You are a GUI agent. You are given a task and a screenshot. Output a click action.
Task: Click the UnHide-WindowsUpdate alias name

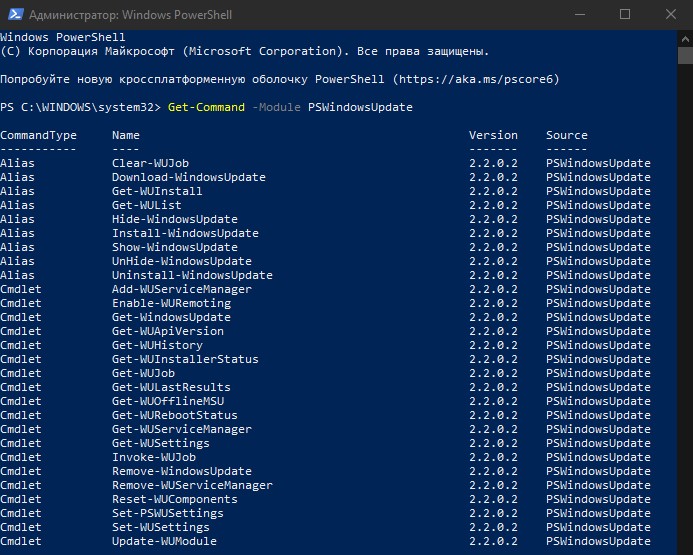tap(182, 261)
